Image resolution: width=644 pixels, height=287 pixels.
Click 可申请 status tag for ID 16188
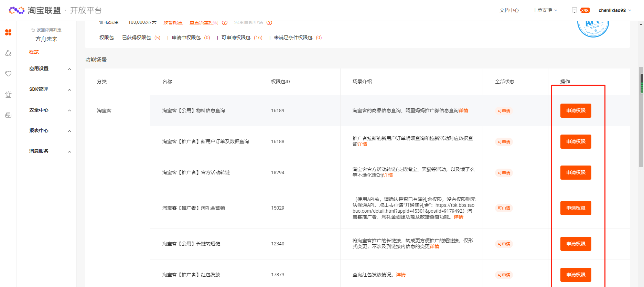point(504,141)
